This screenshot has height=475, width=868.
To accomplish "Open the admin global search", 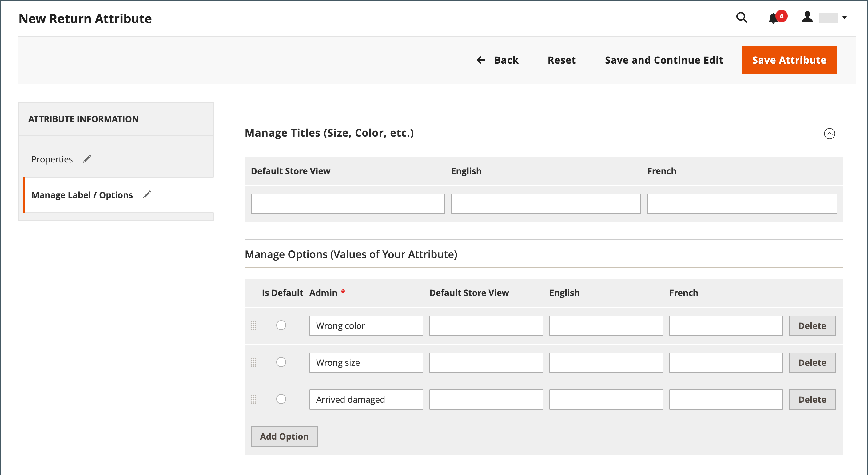I will [x=741, y=18].
